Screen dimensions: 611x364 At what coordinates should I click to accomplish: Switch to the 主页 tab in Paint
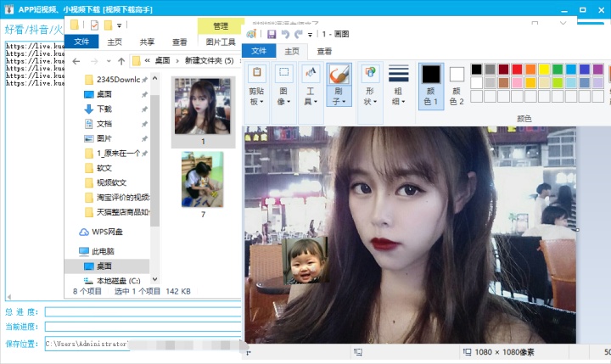coord(292,51)
